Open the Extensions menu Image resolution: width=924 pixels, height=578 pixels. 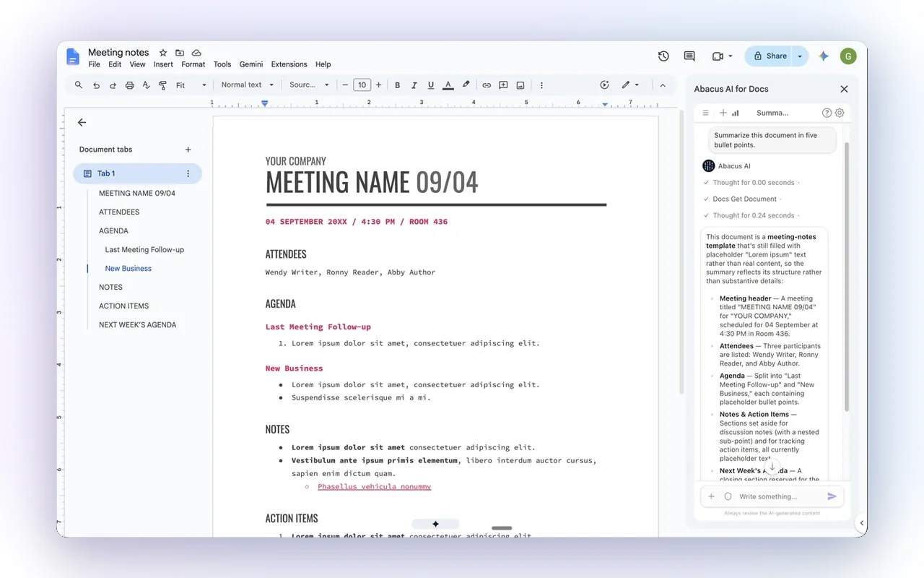[289, 64]
